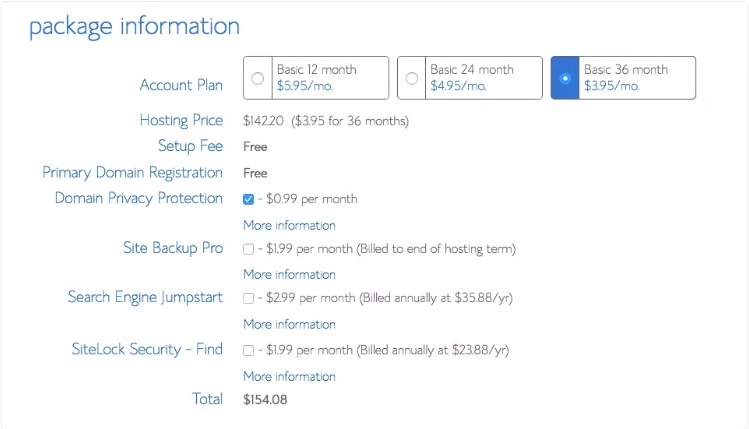This screenshot has height=429, width=749.
Task: Choose the Basic 12 month $5.95/mo plan card
Action: 316,78
